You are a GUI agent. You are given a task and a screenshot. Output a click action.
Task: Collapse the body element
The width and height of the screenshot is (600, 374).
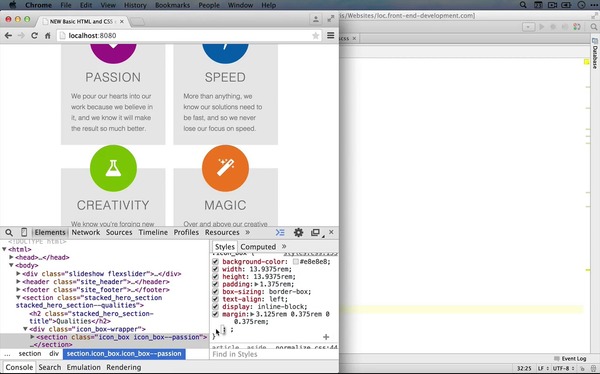click(11, 265)
